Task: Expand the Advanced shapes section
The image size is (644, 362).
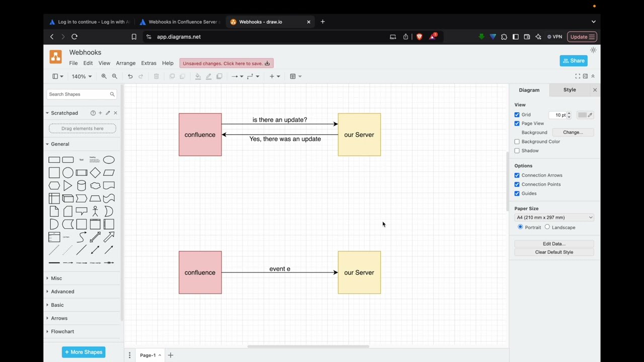Action: (x=62, y=292)
